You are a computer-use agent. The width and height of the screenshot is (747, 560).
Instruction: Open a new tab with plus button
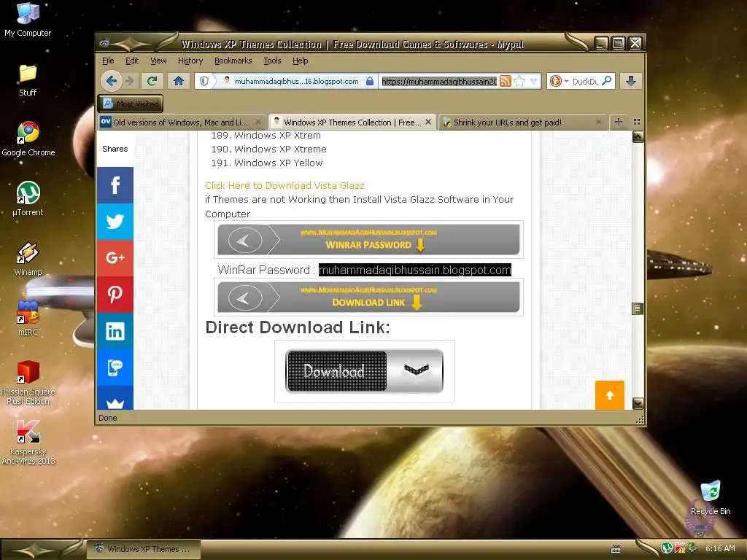tap(619, 122)
